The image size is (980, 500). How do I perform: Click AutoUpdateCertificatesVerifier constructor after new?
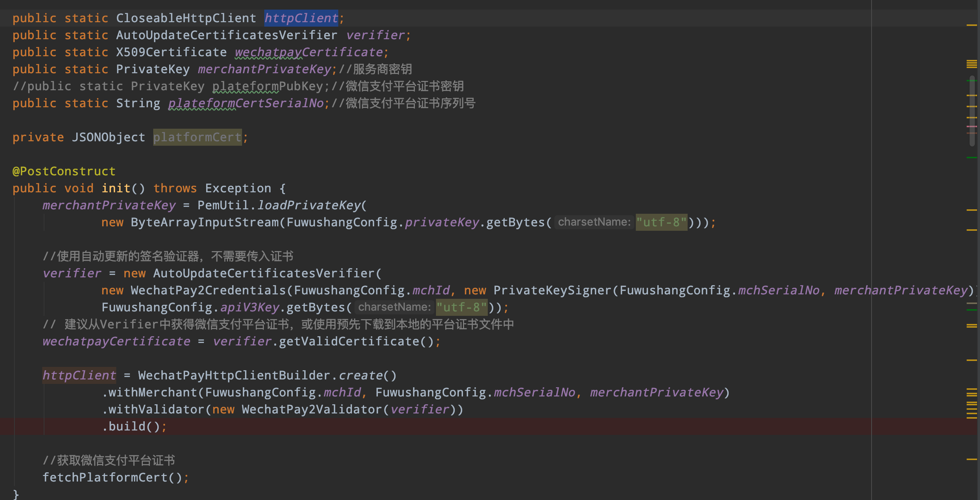point(264,273)
